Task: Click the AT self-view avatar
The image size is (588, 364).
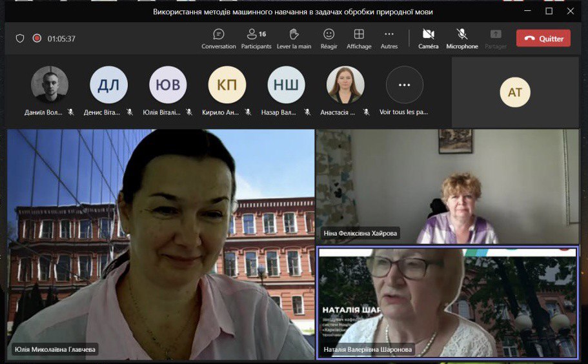Action: pyautogui.click(x=515, y=92)
